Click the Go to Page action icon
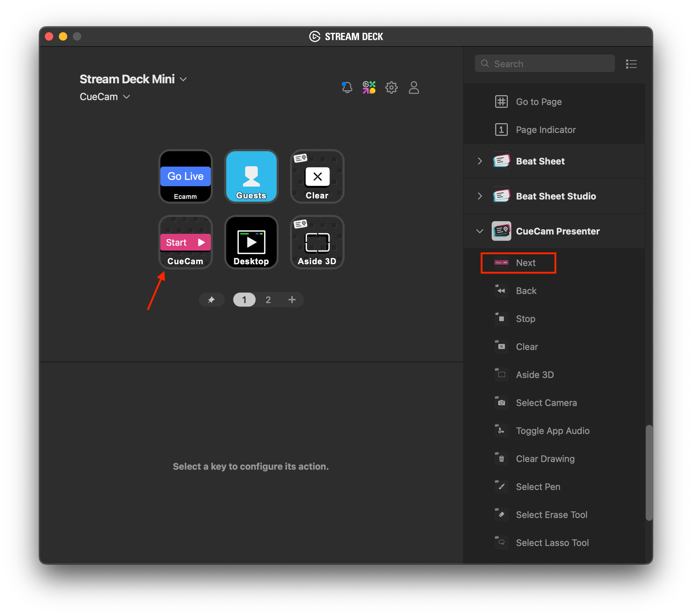The image size is (692, 616). click(501, 101)
